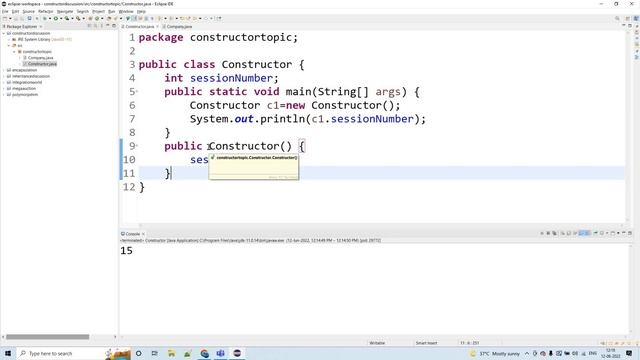Open the Navigate menu
640x360 pixels.
click(65, 11)
